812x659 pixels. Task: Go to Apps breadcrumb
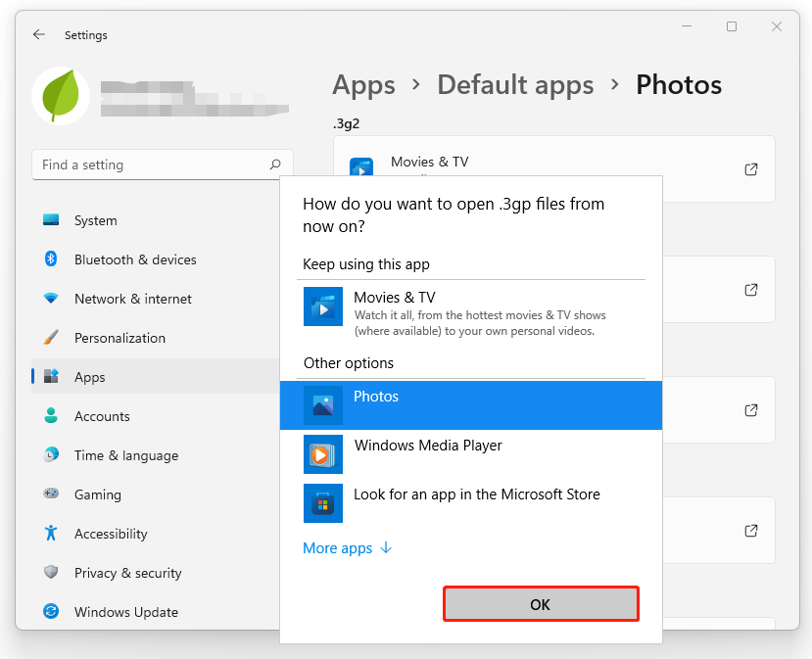coord(363,85)
